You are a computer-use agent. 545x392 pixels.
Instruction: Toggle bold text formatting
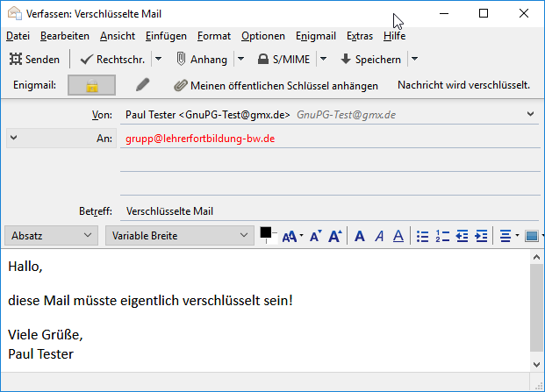[359, 236]
